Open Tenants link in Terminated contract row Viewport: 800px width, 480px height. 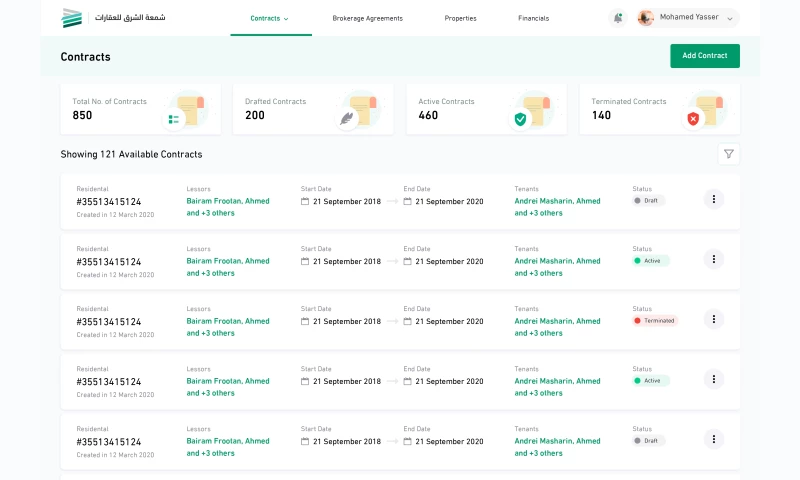(557, 321)
